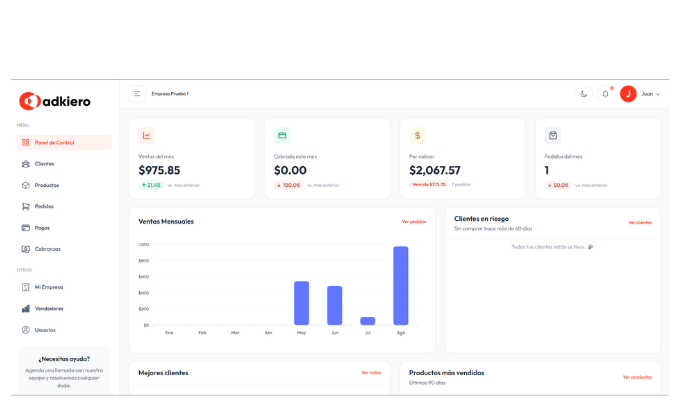This screenshot has width=680, height=400.
Task: Click Ver clientes link in Clientes en riesgo
Action: coord(640,222)
